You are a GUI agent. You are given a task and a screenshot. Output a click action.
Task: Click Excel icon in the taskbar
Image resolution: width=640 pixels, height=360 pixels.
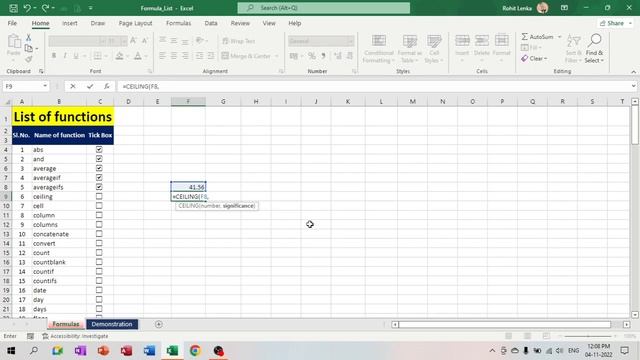(x=172, y=351)
